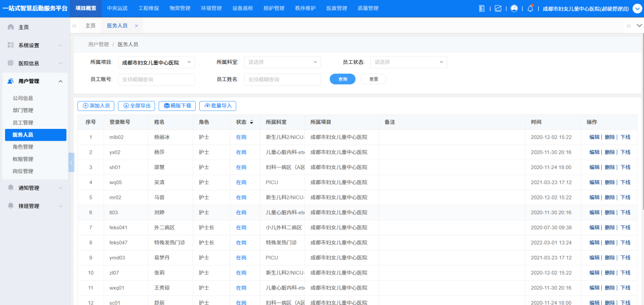Click the 重置 reset button
The height and width of the screenshot is (305, 644).
point(374,79)
